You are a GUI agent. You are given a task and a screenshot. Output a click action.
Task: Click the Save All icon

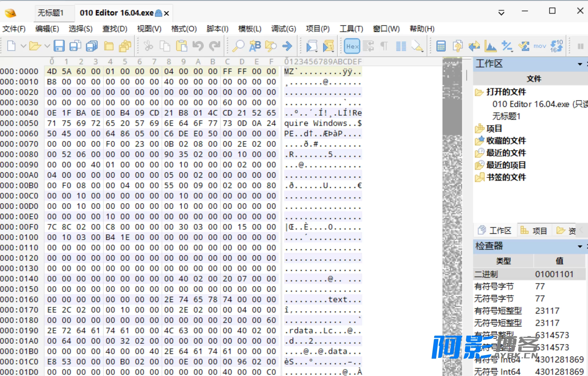point(92,46)
